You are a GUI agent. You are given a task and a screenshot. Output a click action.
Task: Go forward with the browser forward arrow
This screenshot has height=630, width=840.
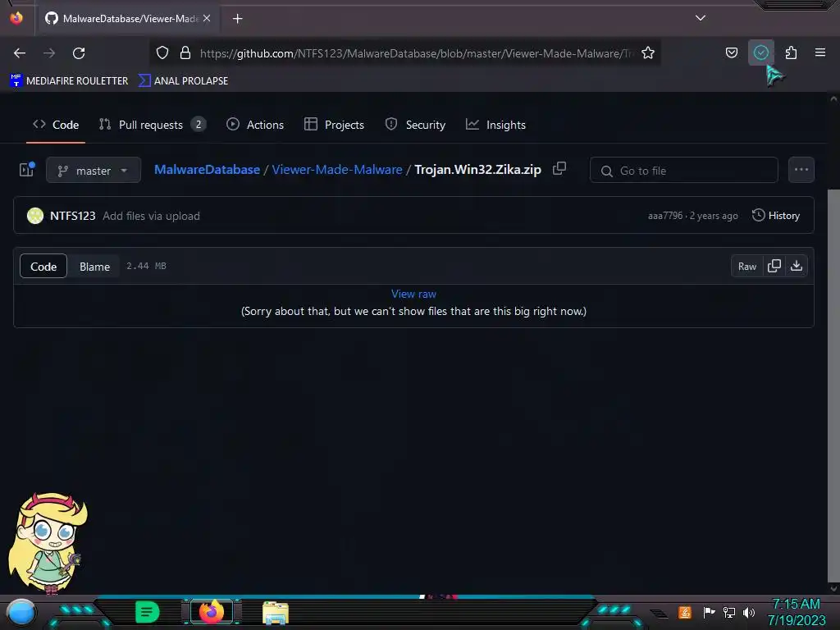(x=49, y=53)
